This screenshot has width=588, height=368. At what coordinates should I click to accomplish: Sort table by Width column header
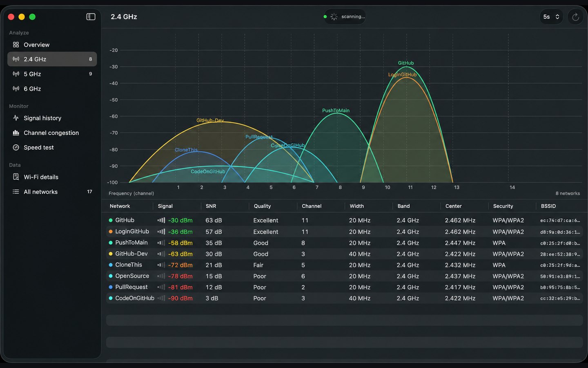[356, 206]
